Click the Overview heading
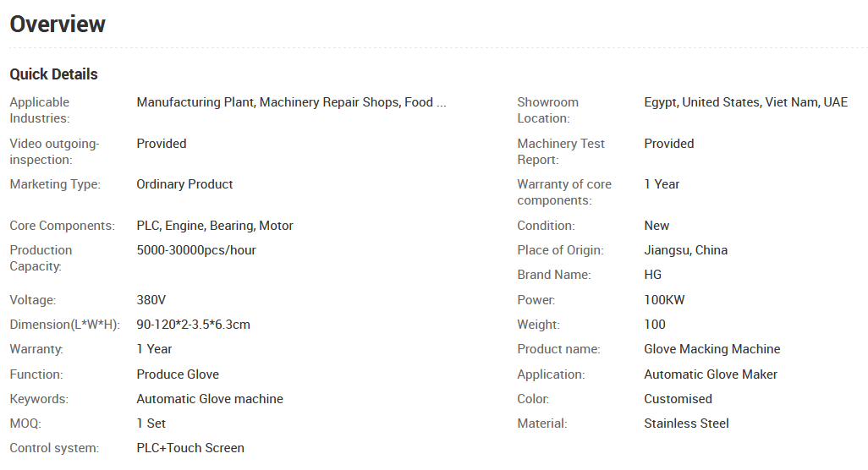 click(58, 25)
